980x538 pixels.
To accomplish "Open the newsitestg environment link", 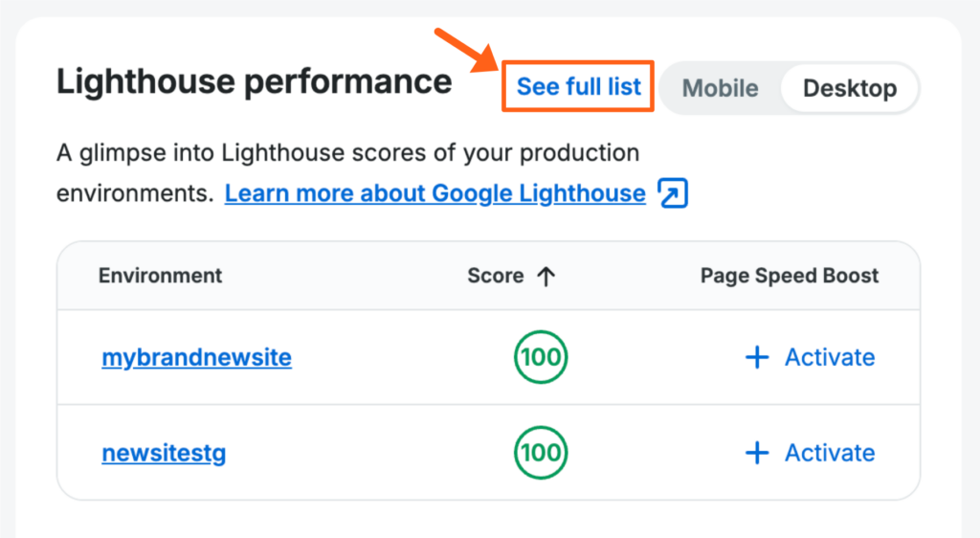I will 164,453.
